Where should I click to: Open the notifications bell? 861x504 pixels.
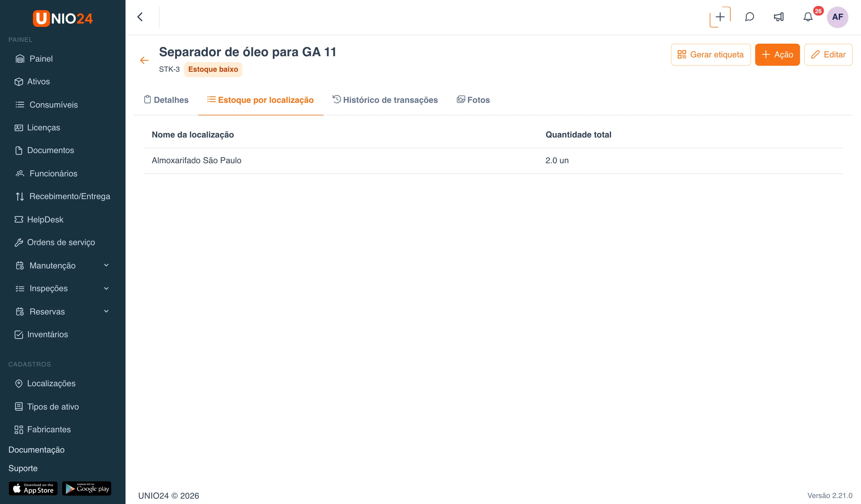point(808,17)
